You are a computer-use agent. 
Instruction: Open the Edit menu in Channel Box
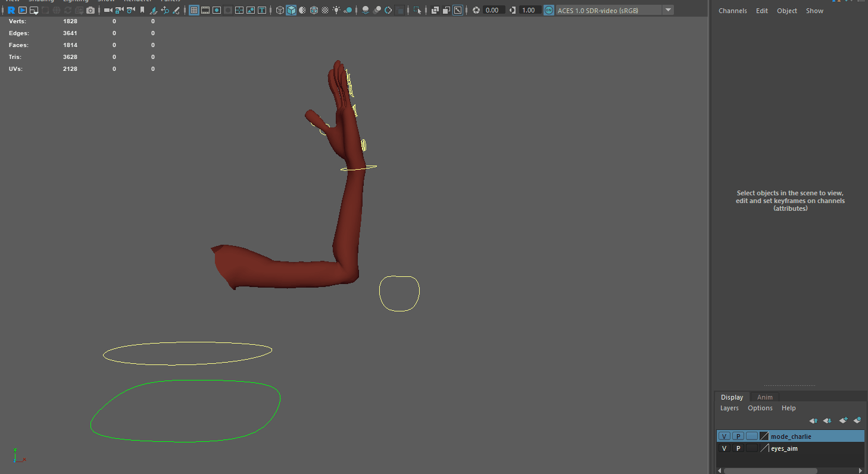click(x=762, y=11)
